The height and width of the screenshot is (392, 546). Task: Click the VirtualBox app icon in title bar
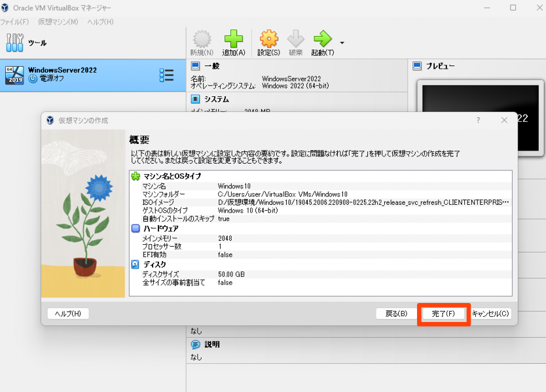click(5, 8)
